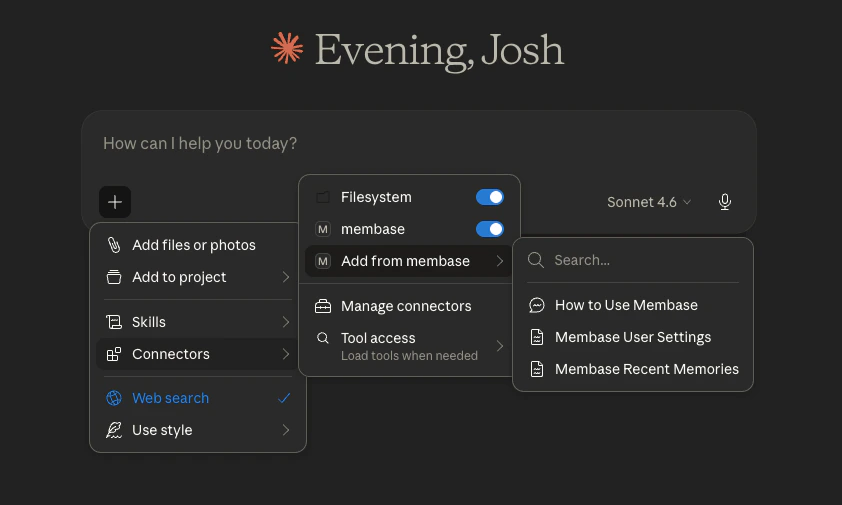Click the Web search globe icon

(114, 398)
